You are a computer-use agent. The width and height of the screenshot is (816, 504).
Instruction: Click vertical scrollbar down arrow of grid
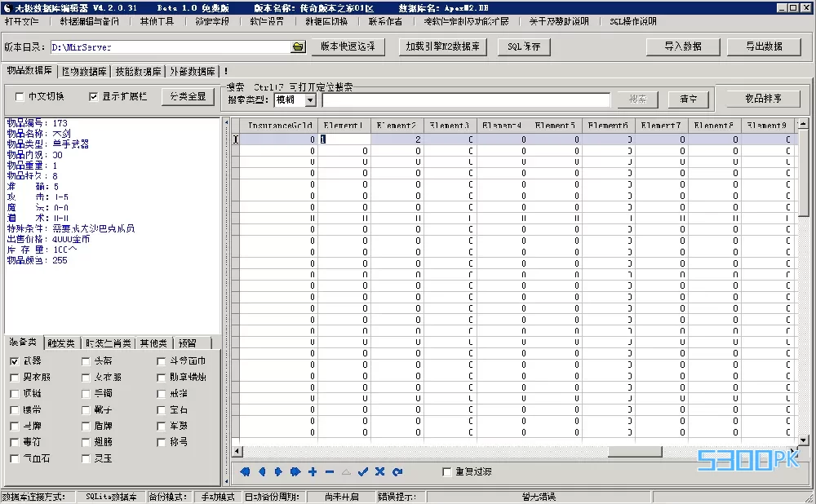click(803, 440)
